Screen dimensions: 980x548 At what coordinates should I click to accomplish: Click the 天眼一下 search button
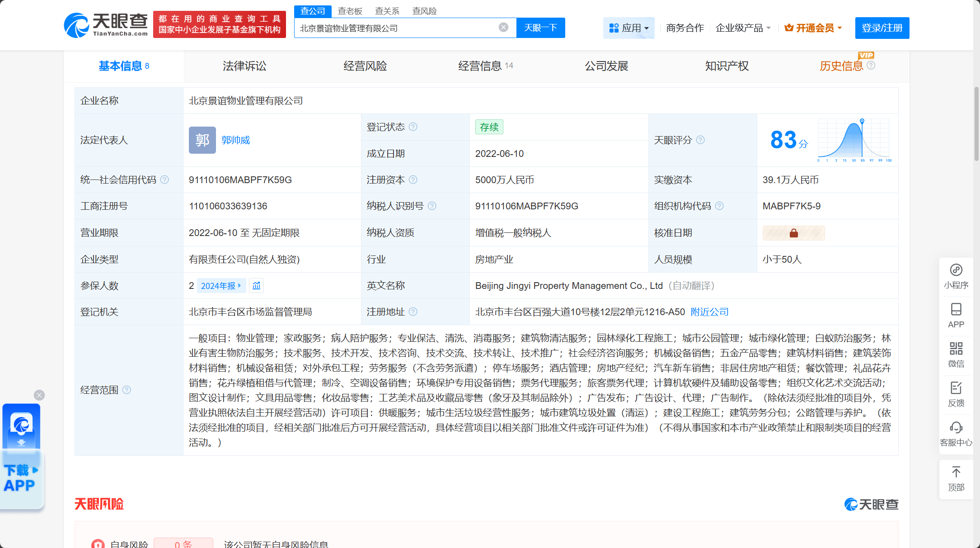point(540,28)
